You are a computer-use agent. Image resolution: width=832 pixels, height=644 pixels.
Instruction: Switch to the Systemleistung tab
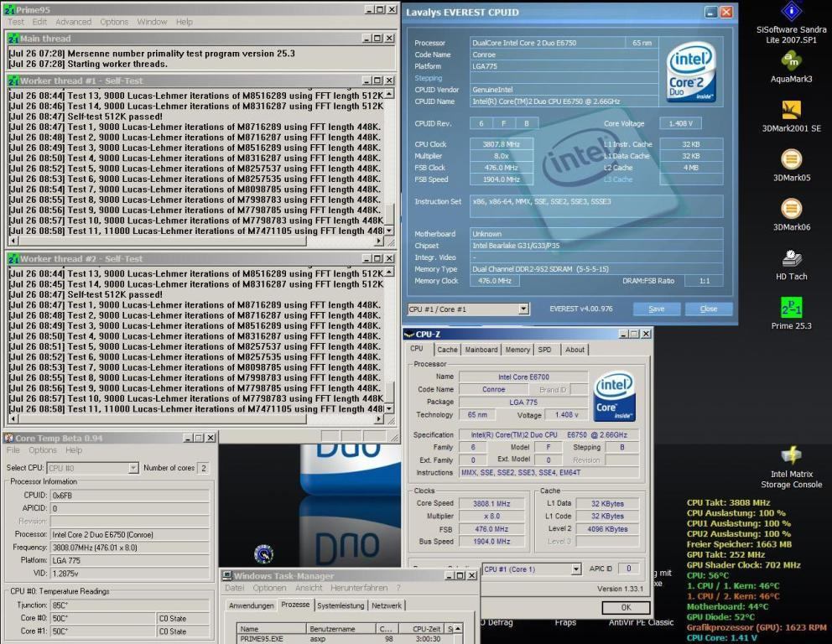point(341,605)
